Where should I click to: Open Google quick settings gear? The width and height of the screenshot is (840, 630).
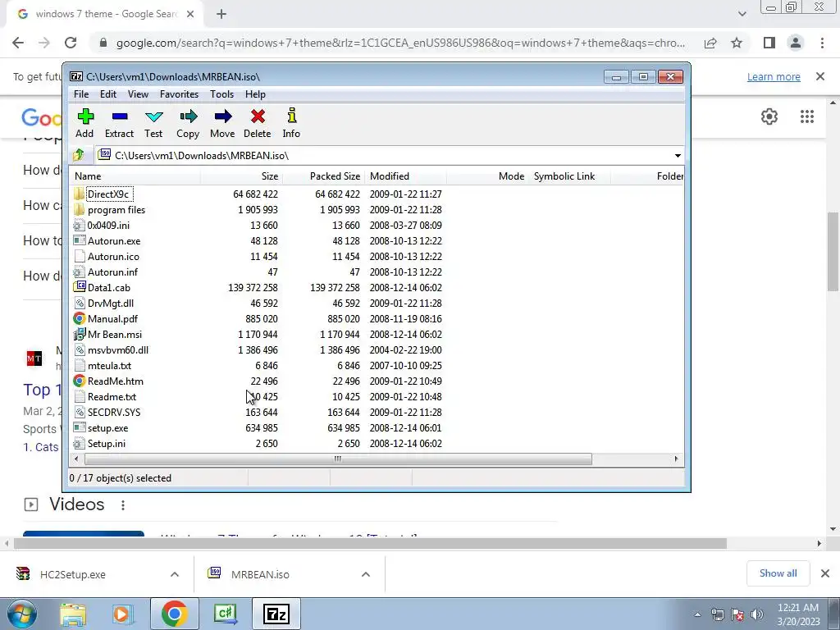pos(769,116)
